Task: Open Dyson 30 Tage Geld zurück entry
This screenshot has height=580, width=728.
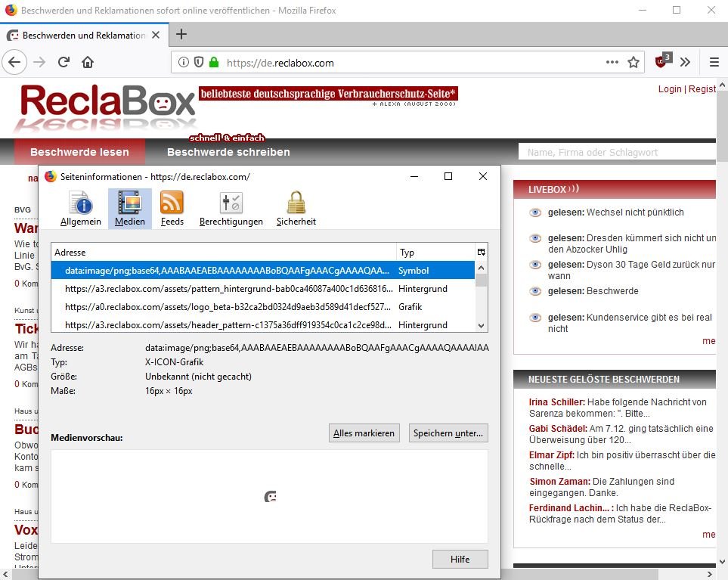Action: pyautogui.click(x=631, y=270)
